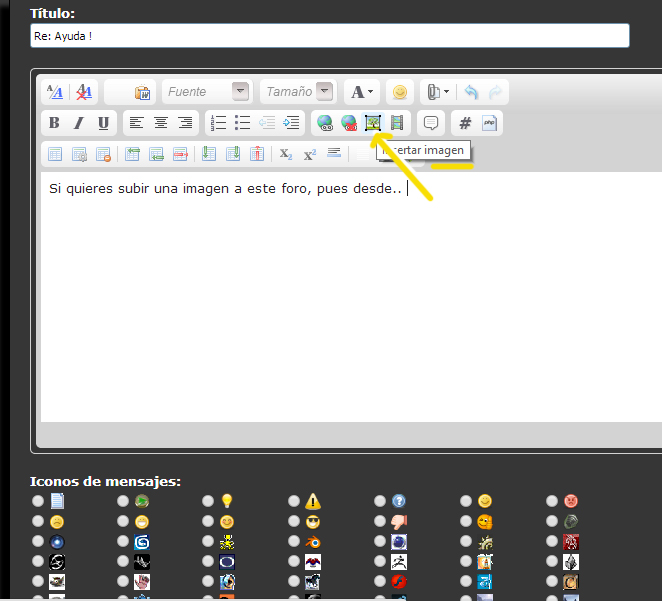This screenshot has height=601, width=662.
Task: Toggle italic formatting
Action: pyautogui.click(x=79, y=123)
